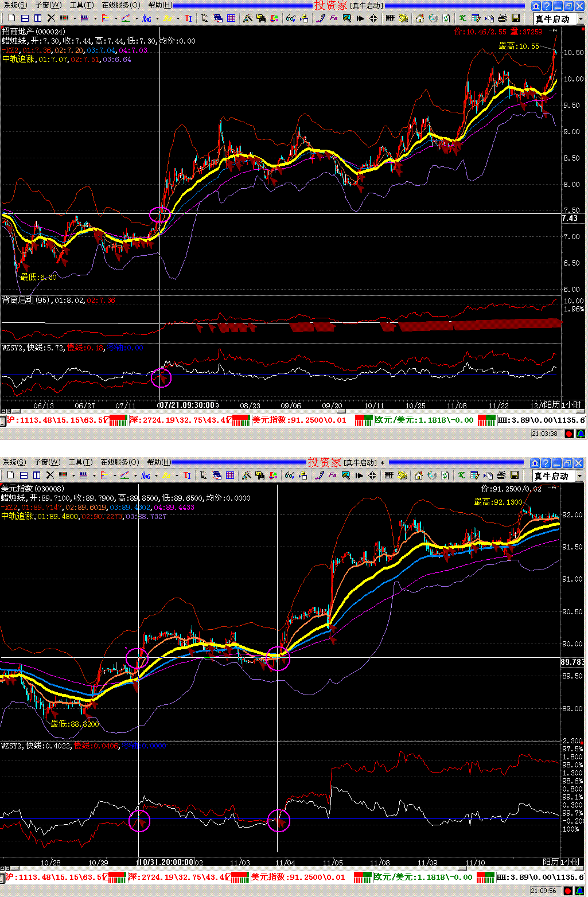588x897 pixels.
Task: Open 子窗(W) menu in top window
Action: point(48,5)
